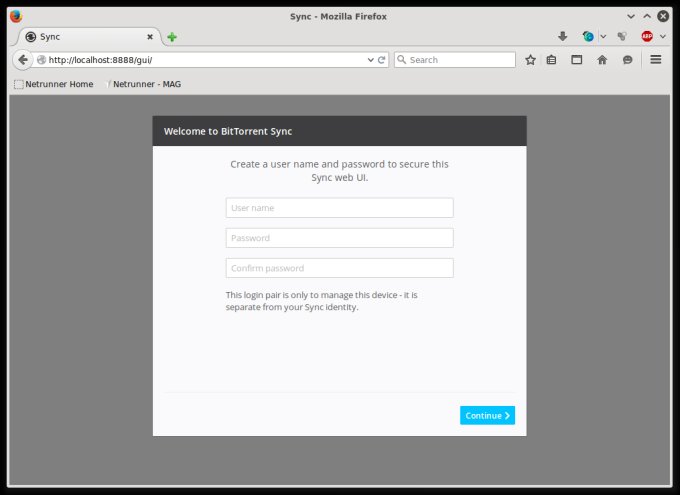The width and height of the screenshot is (680, 495).
Task: Select the Sync browser tab
Action: pyautogui.click(x=87, y=37)
